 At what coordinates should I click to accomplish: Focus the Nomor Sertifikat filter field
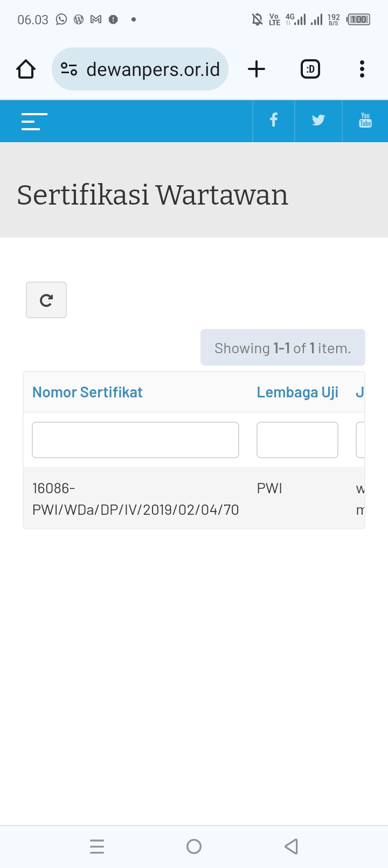point(135,440)
